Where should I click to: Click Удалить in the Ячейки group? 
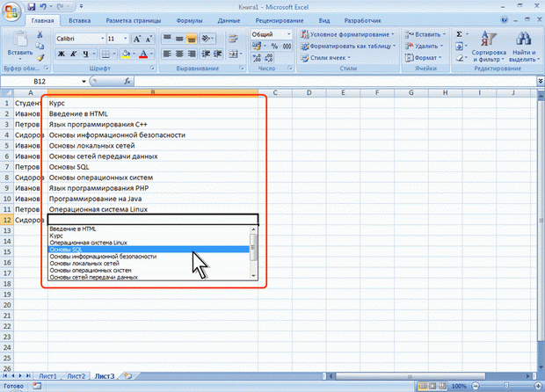[x=424, y=46]
